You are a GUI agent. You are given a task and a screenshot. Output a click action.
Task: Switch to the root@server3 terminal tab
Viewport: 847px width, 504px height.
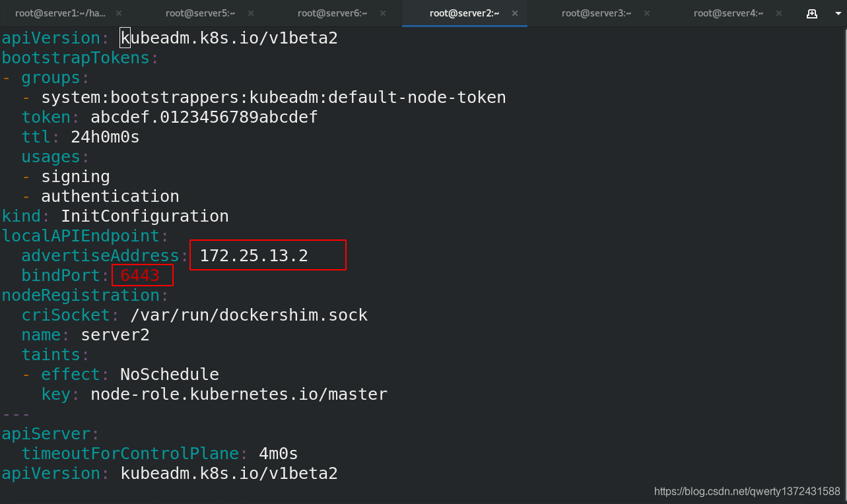596,13
